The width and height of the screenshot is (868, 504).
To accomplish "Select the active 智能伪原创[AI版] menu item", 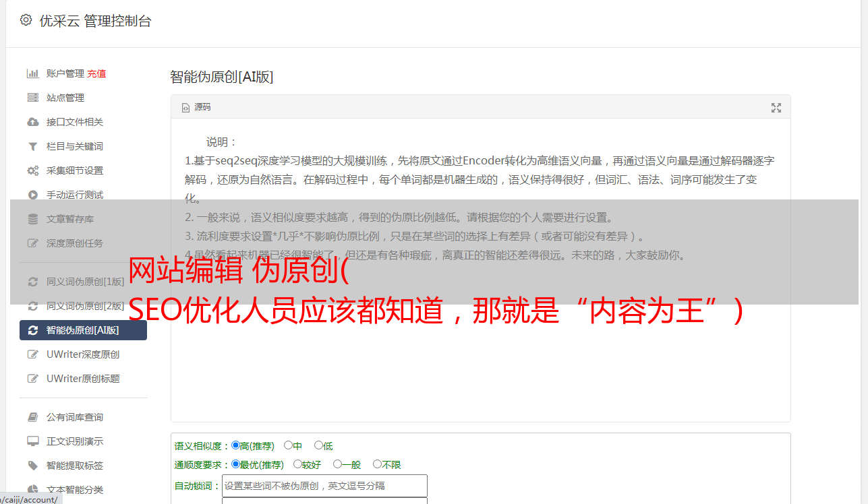I will tap(84, 330).
